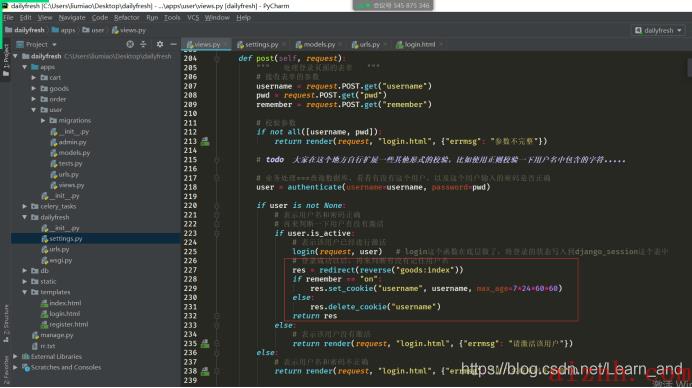Close the login.html tab
Image resolution: width=692 pixels, height=388 pixels.
[440, 45]
